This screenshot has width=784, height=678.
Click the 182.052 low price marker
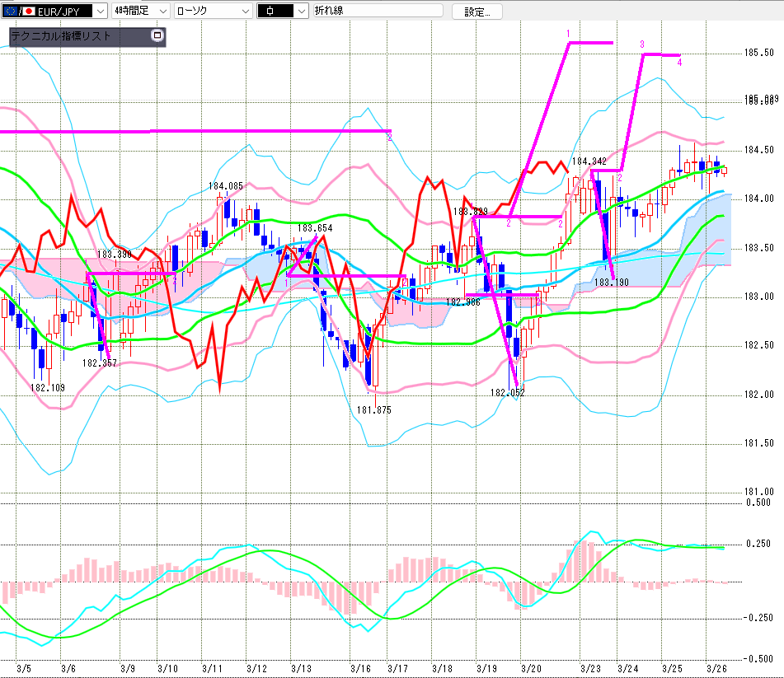point(507,393)
